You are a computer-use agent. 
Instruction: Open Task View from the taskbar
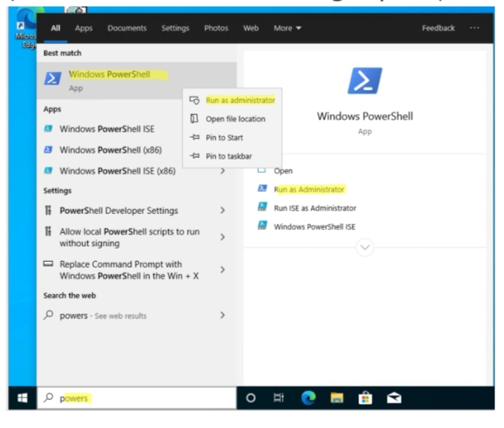click(x=278, y=398)
